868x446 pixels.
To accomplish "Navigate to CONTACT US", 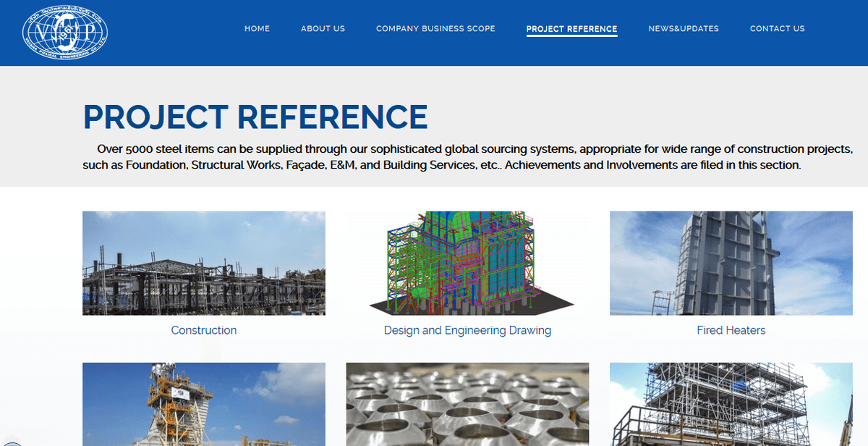I will coord(777,29).
